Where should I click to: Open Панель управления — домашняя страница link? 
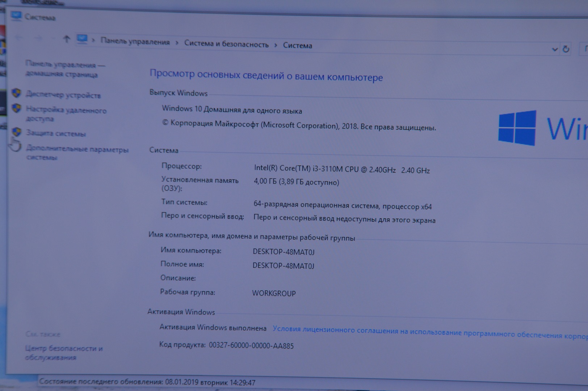click(x=64, y=69)
